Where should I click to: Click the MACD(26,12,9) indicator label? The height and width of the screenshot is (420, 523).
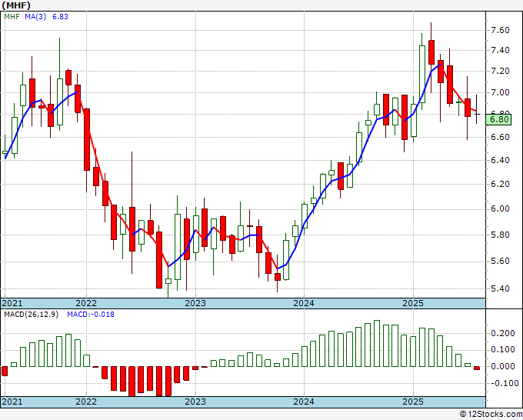pos(31,315)
